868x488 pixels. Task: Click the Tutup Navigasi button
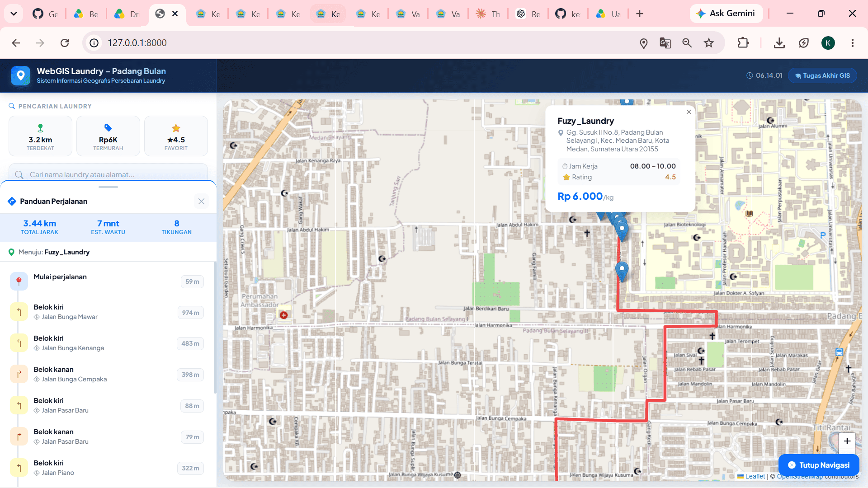pos(819,465)
